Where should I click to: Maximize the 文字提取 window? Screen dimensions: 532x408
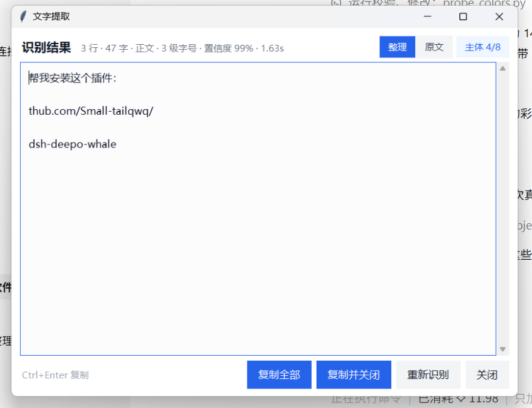(x=463, y=16)
